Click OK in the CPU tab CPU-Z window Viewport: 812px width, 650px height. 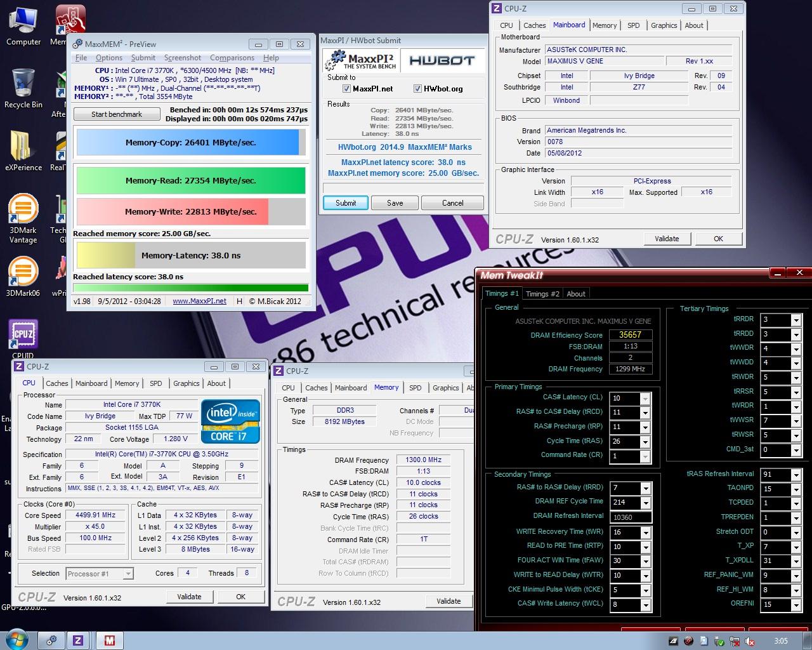240,597
